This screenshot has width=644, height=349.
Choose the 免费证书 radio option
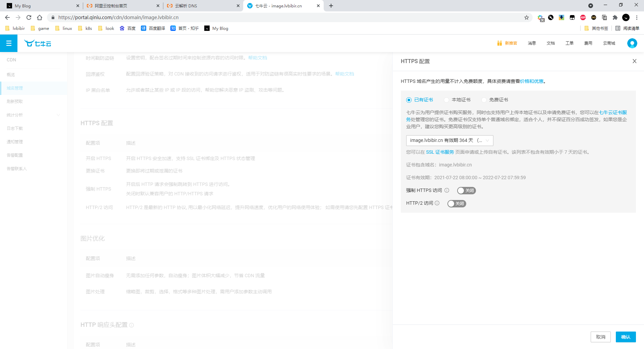[484, 100]
